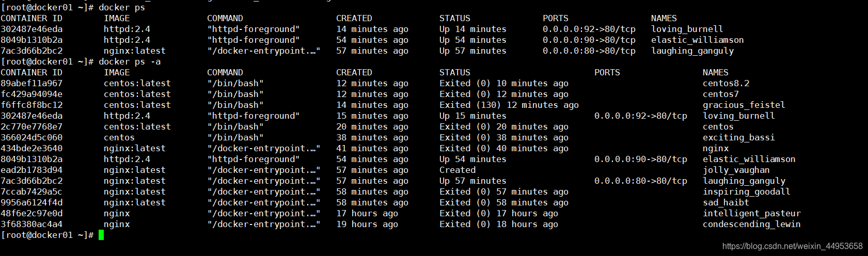
Task: Click the name 'nginx' of container 434bde2e3640
Action: (716, 148)
